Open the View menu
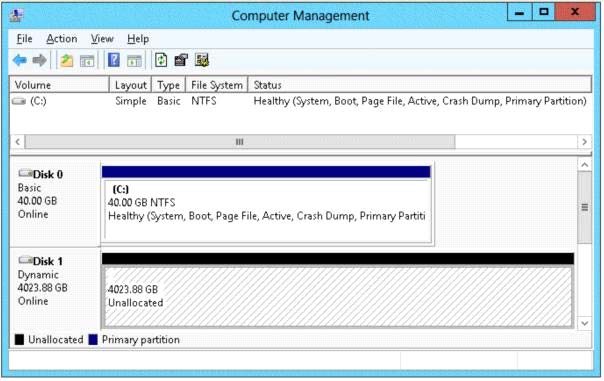Viewport: 604px width, 381px height. 102,39
